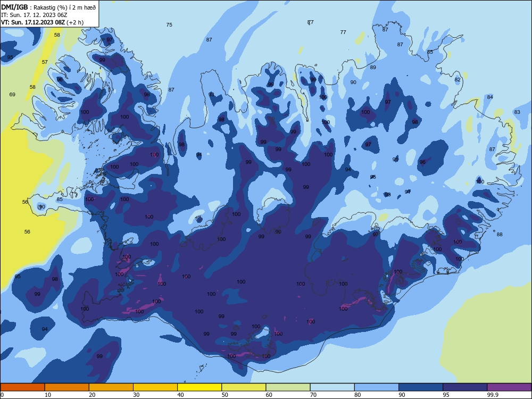The width and height of the screenshot is (532, 399).
Task: Click the bright yellow 40–50 legend swatch
Action: pyautogui.click(x=199, y=387)
